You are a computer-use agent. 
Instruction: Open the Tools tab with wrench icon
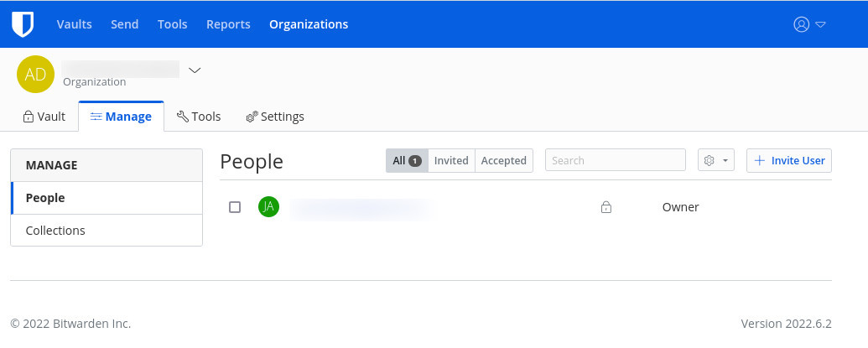pyautogui.click(x=199, y=117)
